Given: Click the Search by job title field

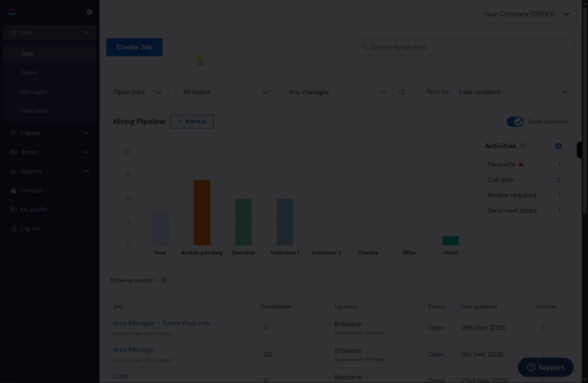Looking at the screenshot, I should (466, 47).
